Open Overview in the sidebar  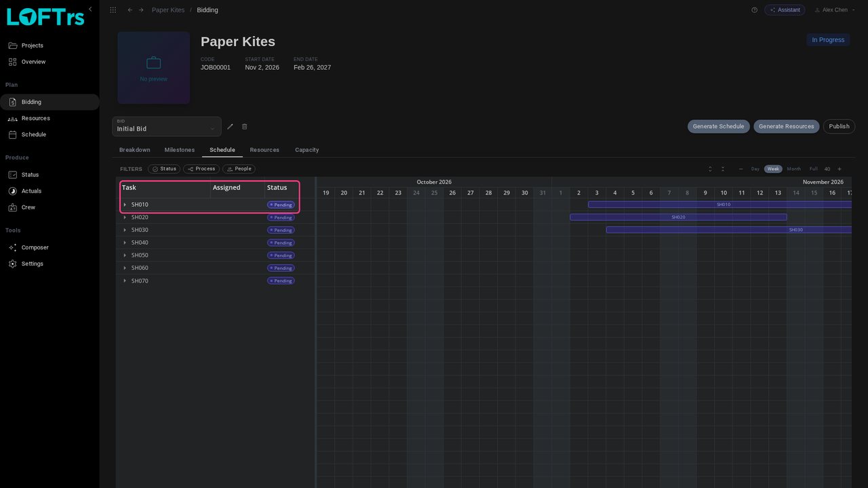click(x=50, y=62)
